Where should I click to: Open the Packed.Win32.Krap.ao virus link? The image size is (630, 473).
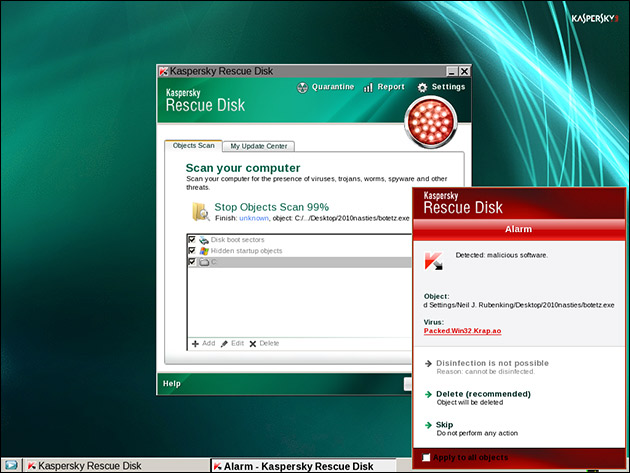pos(462,331)
